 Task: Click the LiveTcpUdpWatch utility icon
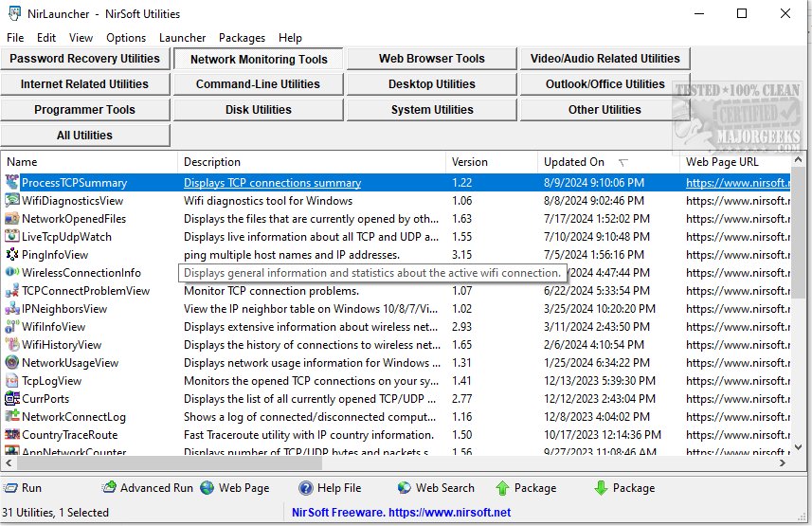point(12,236)
